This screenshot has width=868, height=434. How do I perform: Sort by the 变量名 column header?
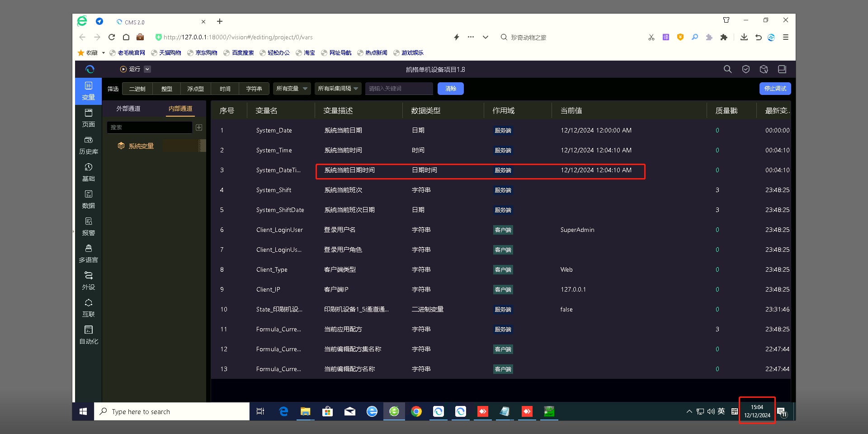pyautogui.click(x=267, y=111)
